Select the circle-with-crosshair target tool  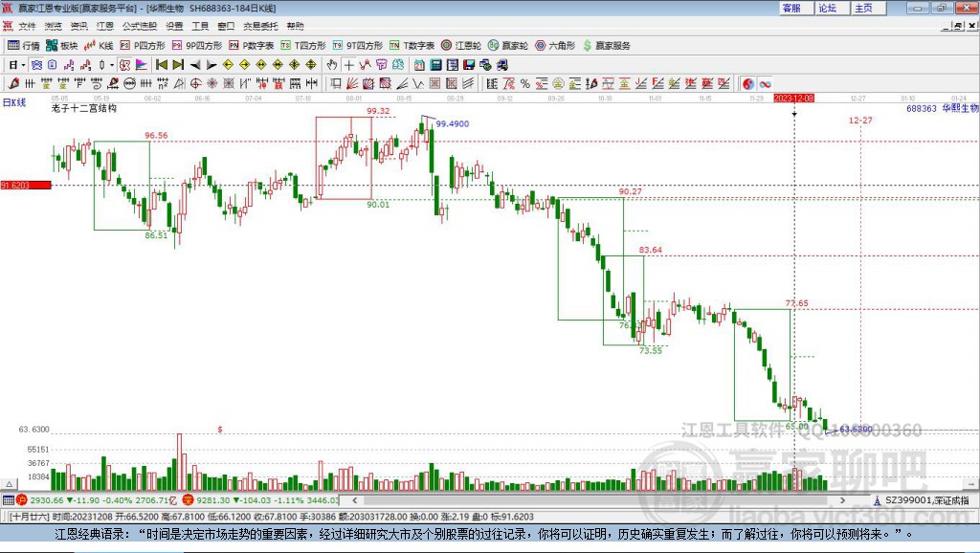pos(195,84)
